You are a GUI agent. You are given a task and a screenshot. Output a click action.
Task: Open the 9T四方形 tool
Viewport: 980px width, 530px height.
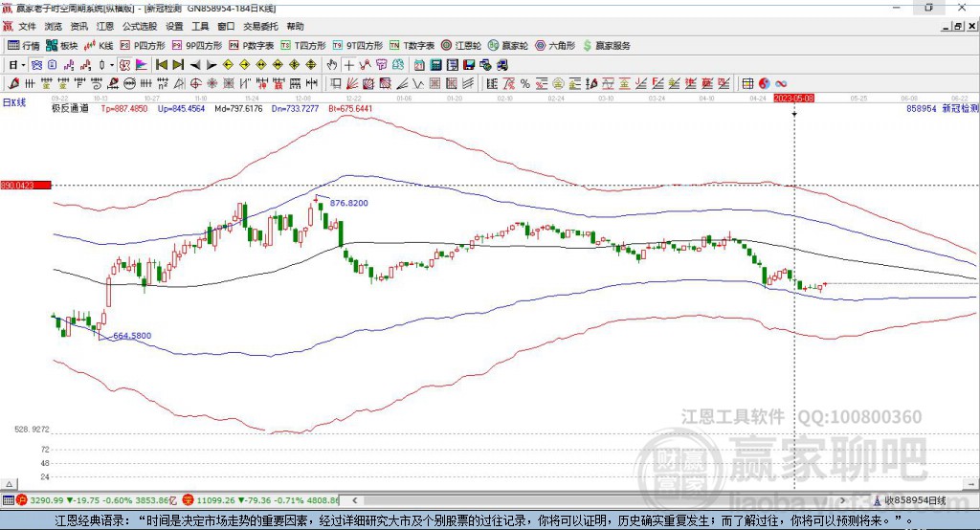(358, 46)
